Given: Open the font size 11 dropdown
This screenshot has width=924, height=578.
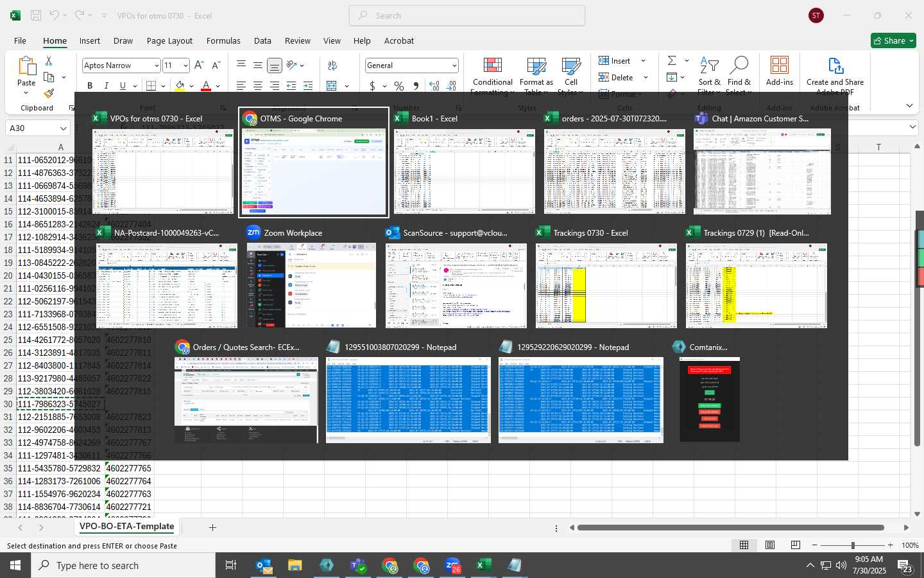Looking at the screenshot, I should click(x=185, y=66).
